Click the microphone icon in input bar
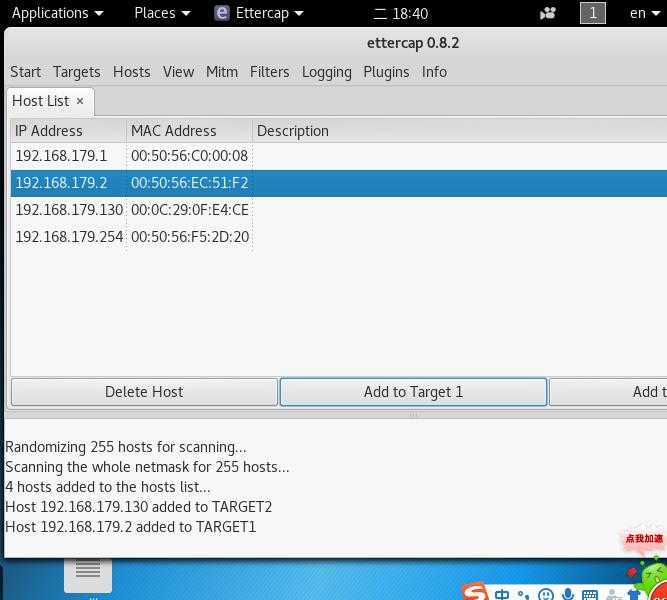This screenshot has width=667, height=600. pyautogui.click(x=567, y=594)
